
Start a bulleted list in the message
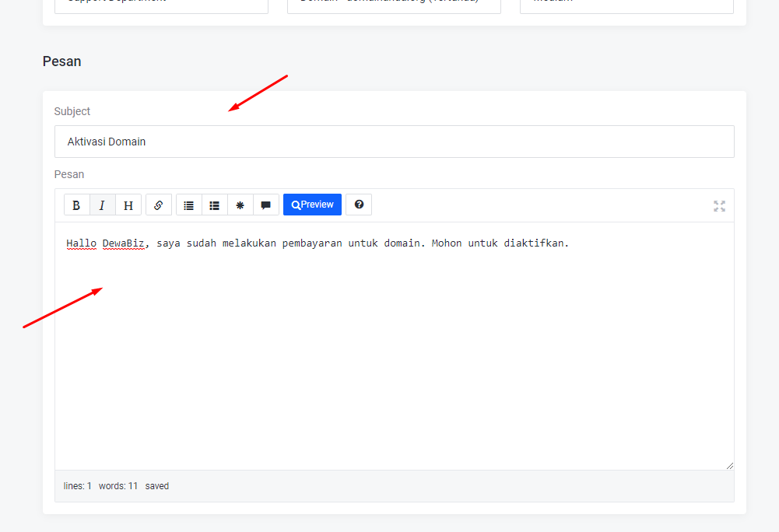188,205
